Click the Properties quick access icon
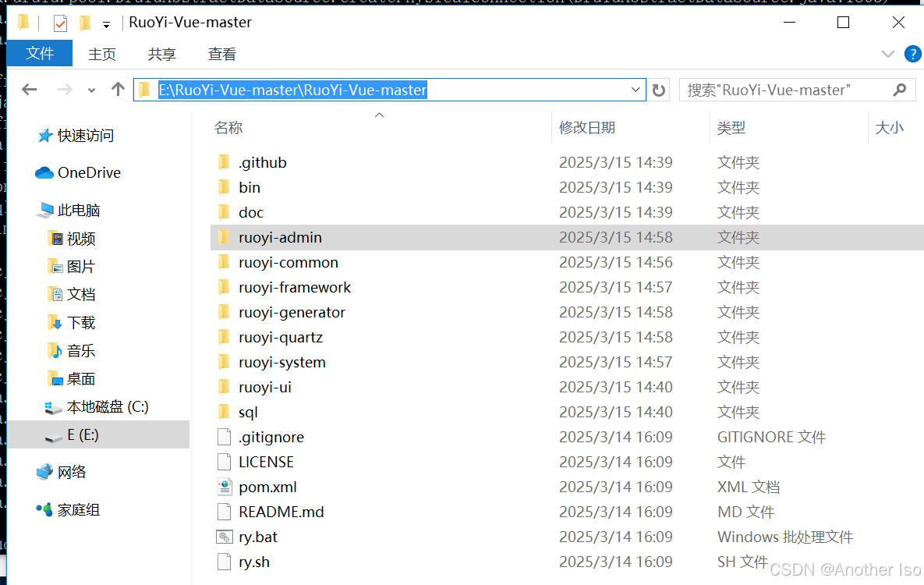Image resolution: width=924 pixels, height=585 pixels. (x=60, y=23)
